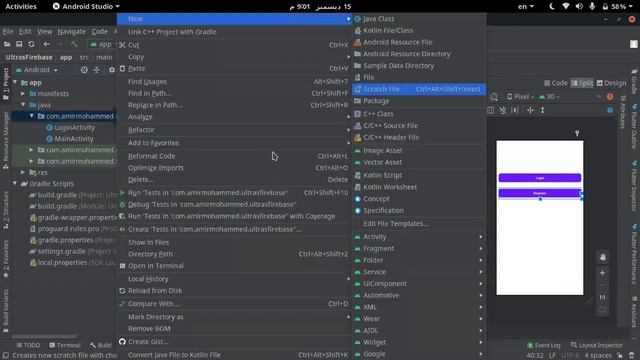Click the Cut context menu item
The width and height of the screenshot is (640, 360).
point(235,45)
